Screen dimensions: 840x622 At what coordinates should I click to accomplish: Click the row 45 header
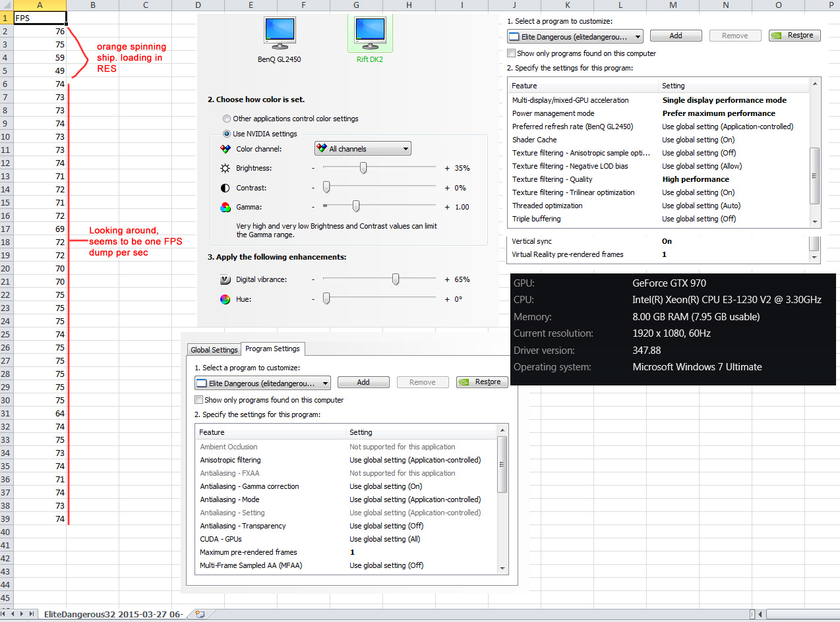(7, 598)
